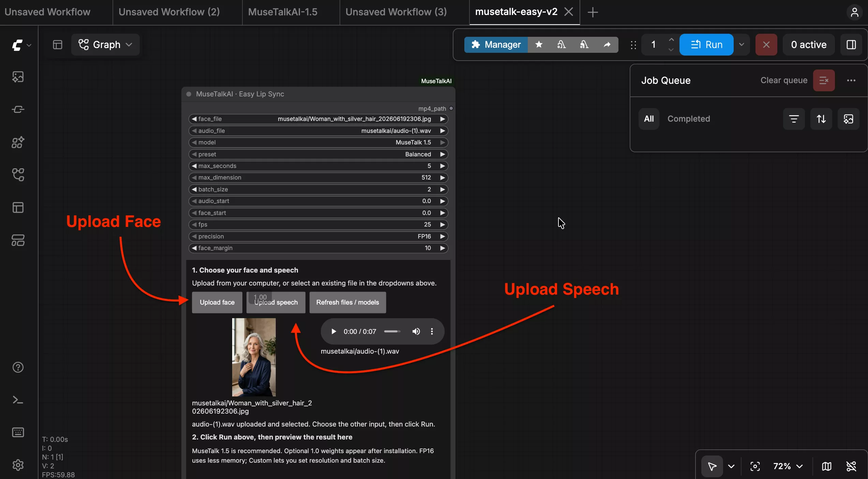Open keyboard shortcuts icon
868x479 pixels.
tap(18, 432)
